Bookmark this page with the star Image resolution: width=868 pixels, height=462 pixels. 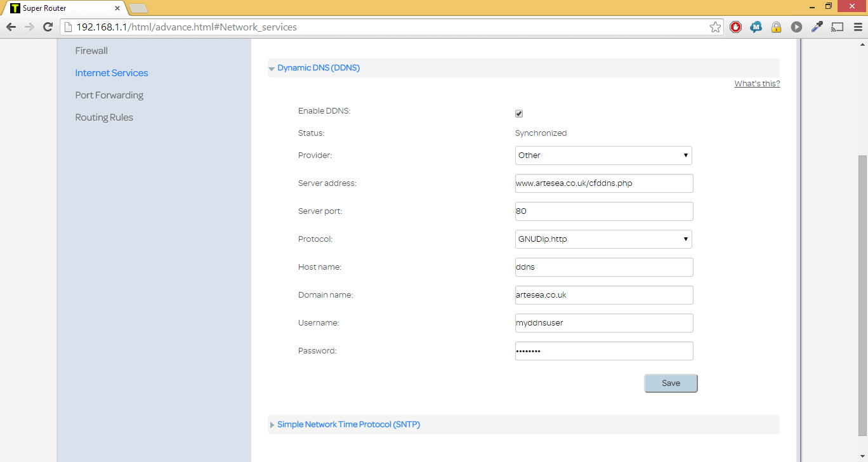715,27
